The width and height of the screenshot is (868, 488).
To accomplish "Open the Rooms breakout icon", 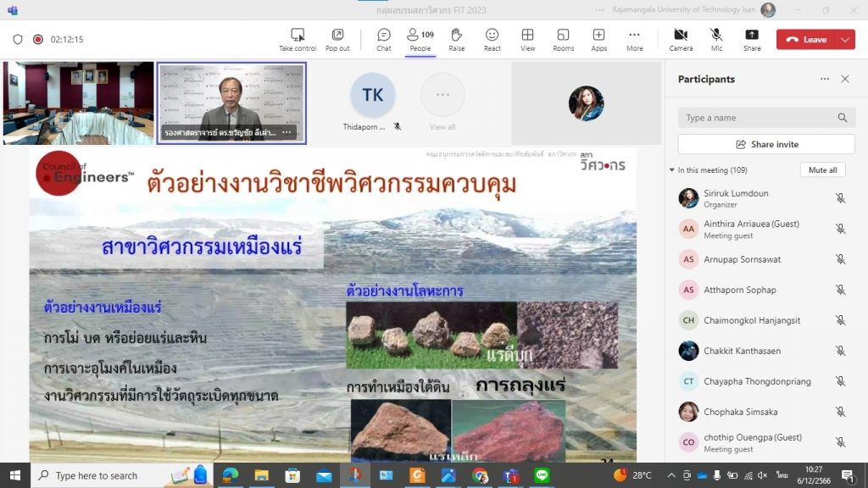I will coord(563,39).
